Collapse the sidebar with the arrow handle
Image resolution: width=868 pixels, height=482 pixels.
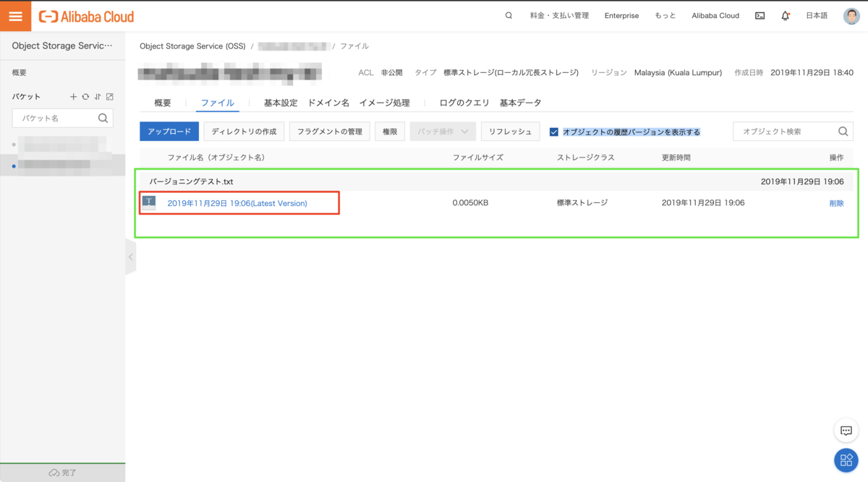click(131, 257)
